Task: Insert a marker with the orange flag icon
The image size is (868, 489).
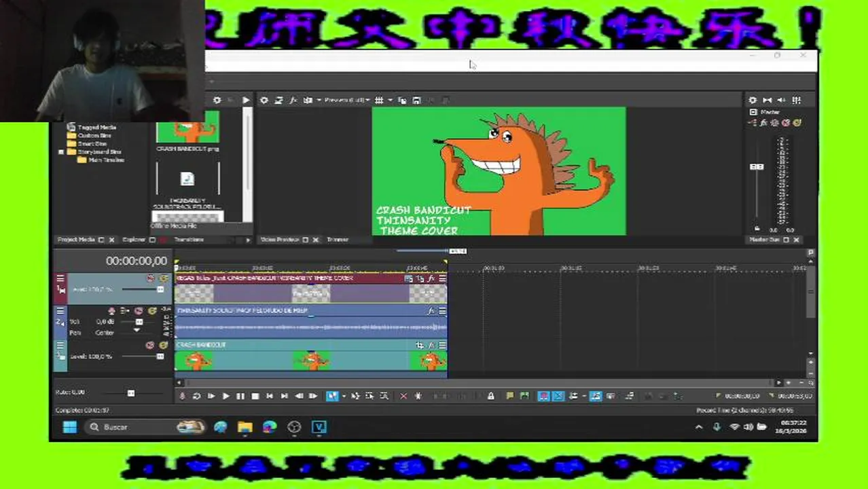Action: click(510, 396)
